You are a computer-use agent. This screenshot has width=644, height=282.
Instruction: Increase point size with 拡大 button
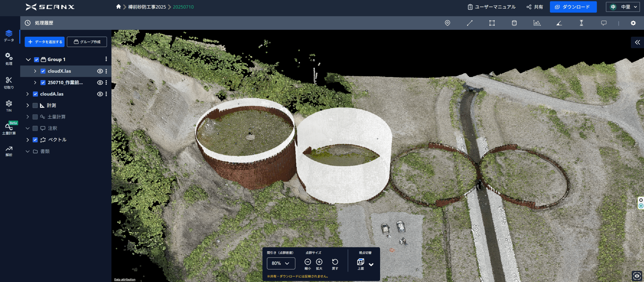[x=319, y=262]
